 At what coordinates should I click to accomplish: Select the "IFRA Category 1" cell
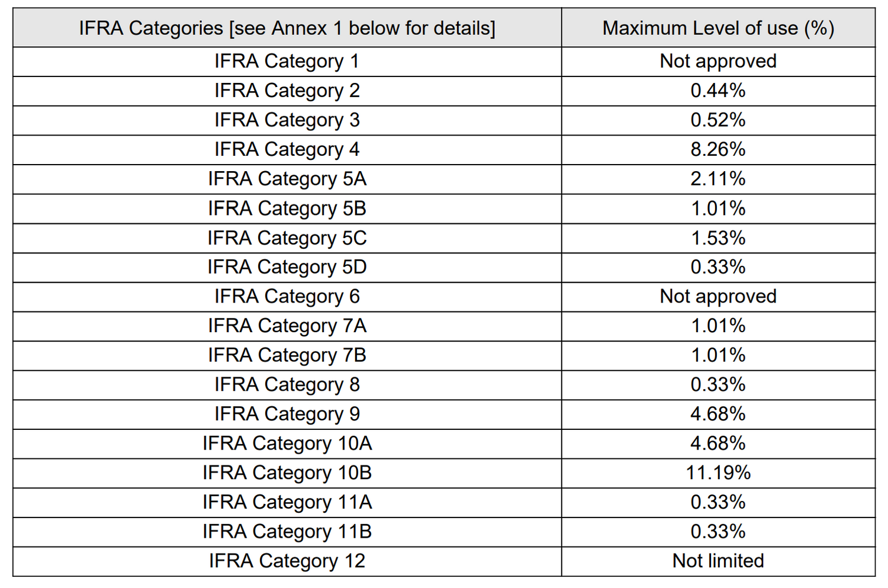coord(287,61)
